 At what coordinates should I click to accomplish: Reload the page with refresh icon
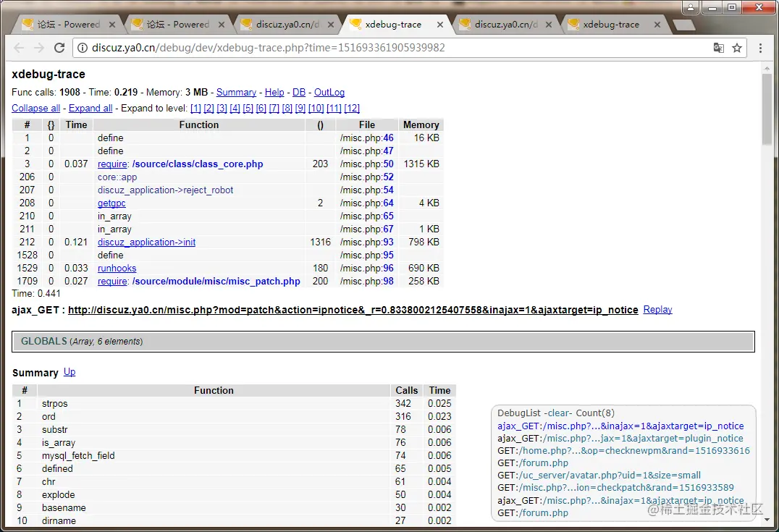59,48
